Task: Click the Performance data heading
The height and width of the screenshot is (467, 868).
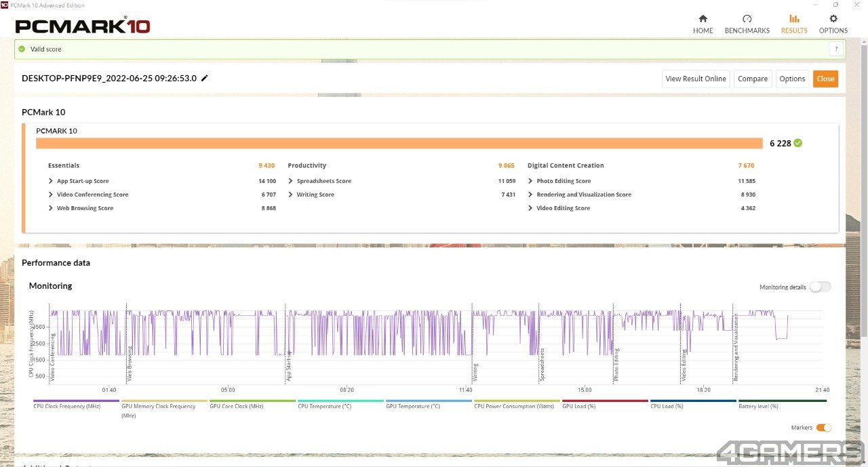Action: [x=56, y=263]
